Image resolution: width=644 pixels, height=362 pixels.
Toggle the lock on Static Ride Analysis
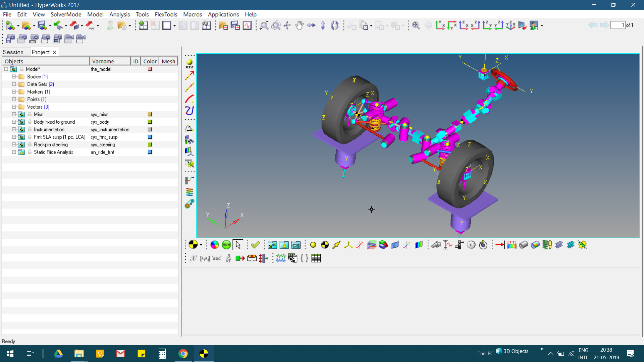30,152
